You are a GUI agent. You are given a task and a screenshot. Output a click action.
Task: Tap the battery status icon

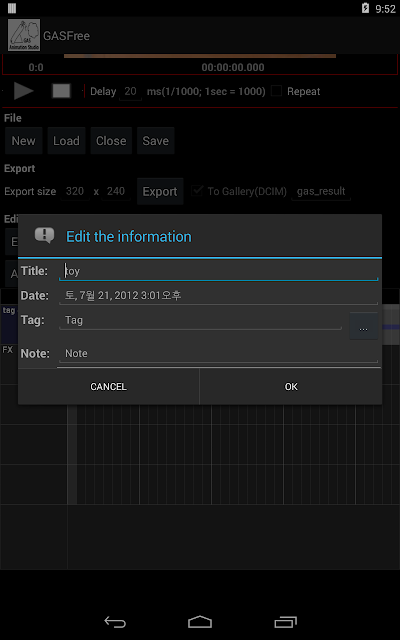[365, 8]
